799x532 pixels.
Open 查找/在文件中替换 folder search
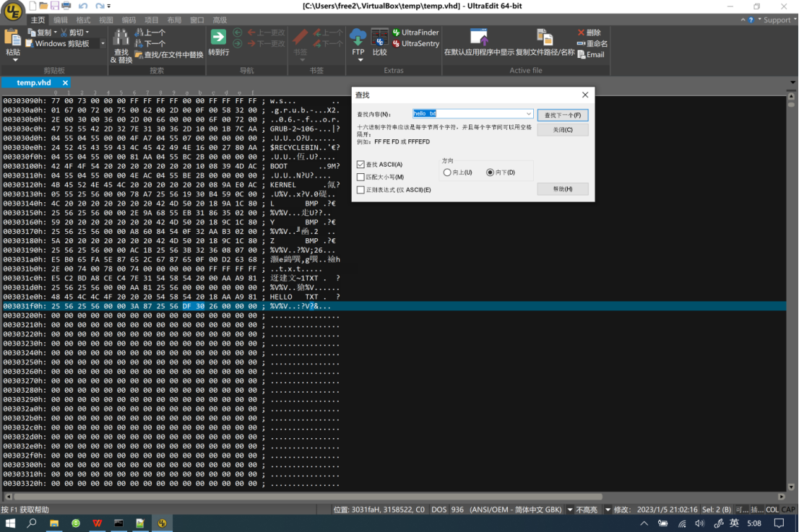click(139, 54)
